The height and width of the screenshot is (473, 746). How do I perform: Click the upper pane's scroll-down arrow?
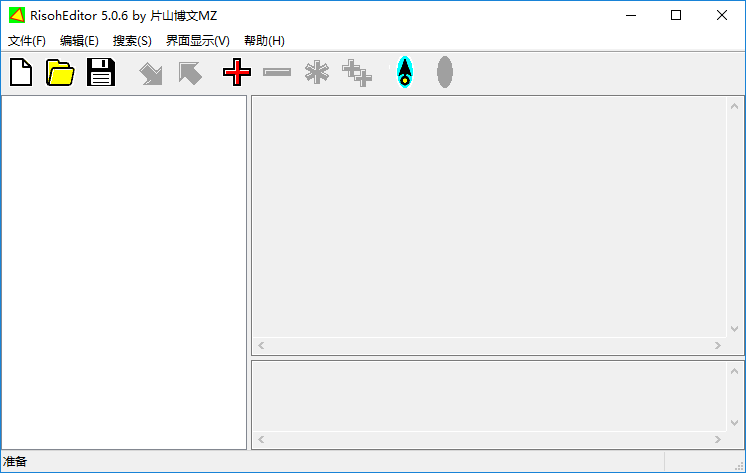734,329
